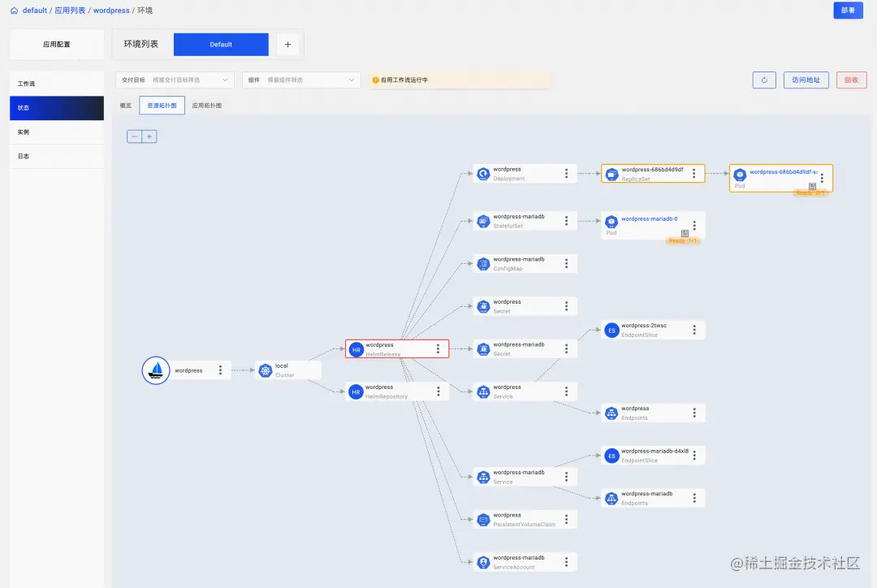Click container icon on wordpress-mariadb-0 Pod

(685, 233)
